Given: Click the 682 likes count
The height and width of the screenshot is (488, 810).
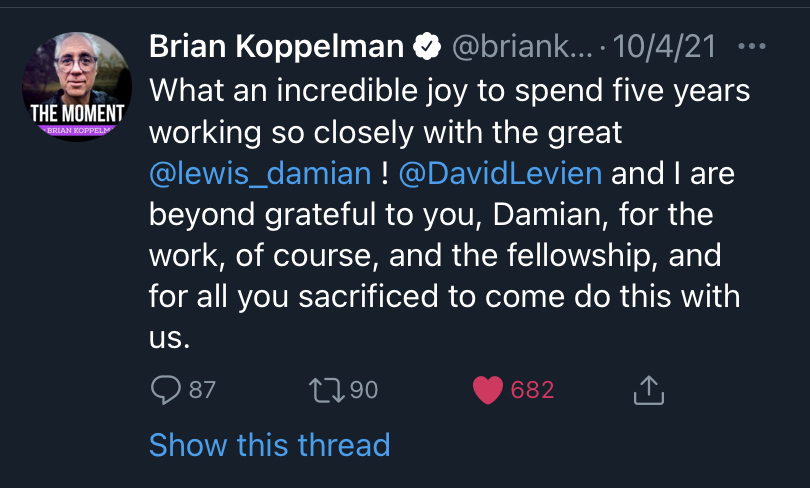Looking at the screenshot, I should click(532, 390).
